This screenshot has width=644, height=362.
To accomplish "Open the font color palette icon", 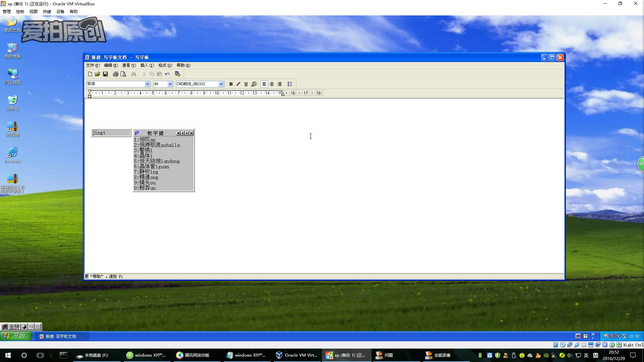I will pyautogui.click(x=254, y=84).
